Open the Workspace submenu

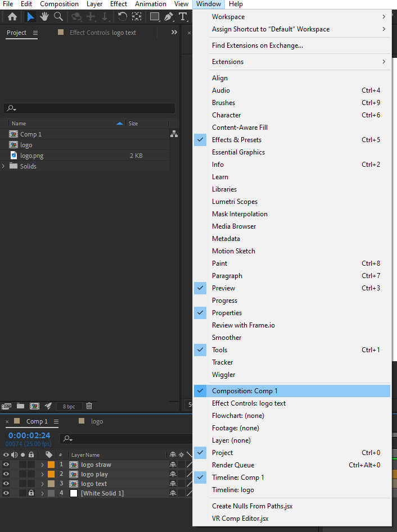(x=292, y=17)
